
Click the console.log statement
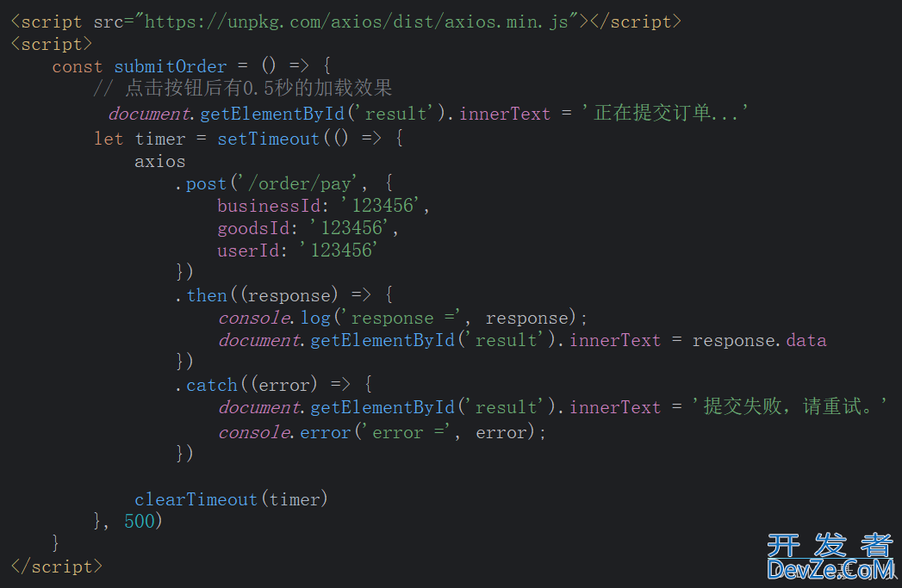pyautogui.click(x=402, y=318)
